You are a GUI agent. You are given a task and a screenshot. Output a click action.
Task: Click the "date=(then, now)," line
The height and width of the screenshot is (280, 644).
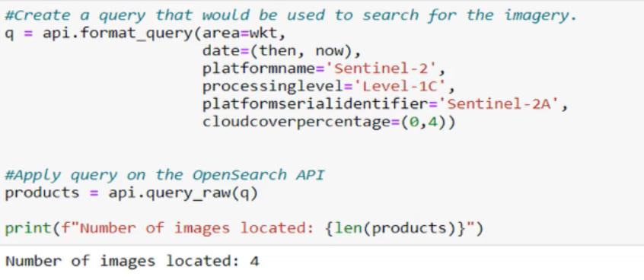click(282, 51)
